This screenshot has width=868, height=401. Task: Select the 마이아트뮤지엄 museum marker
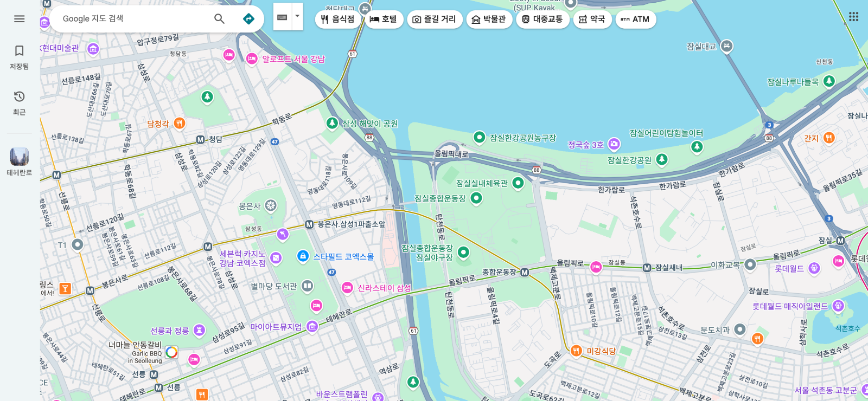312,326
